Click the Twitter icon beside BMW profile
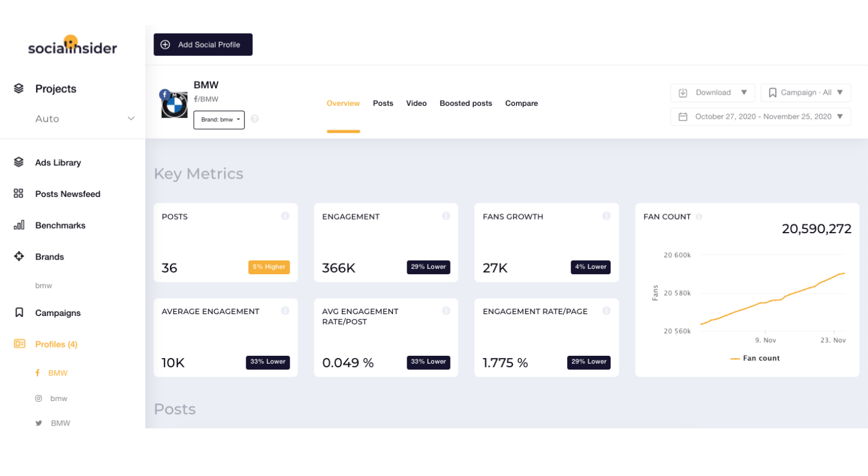This screenshot has height=476, width=868. click(39, 423)
